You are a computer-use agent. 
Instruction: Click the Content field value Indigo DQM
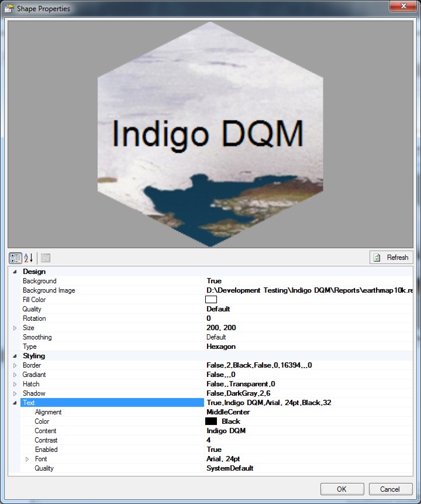tap(226, 431)
